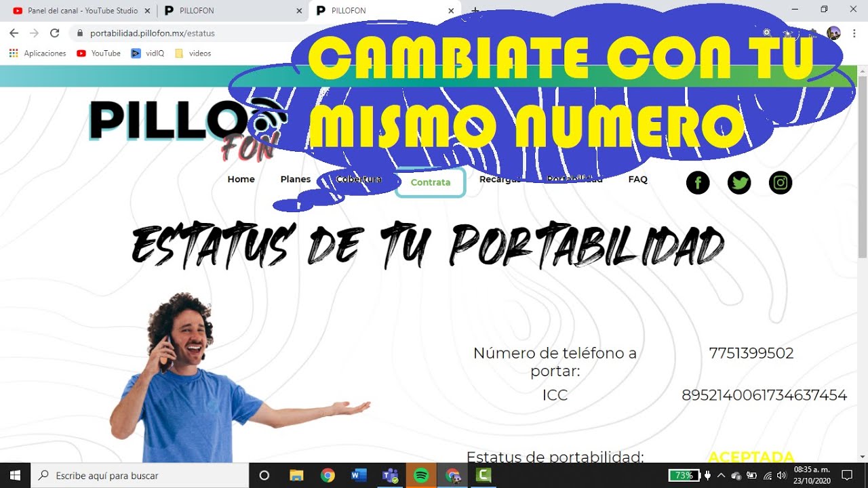Open Windows Start menu
Image resolution: width=868 pixels, height=488 pixels.
pyautogui.click(x=15, y=475)
